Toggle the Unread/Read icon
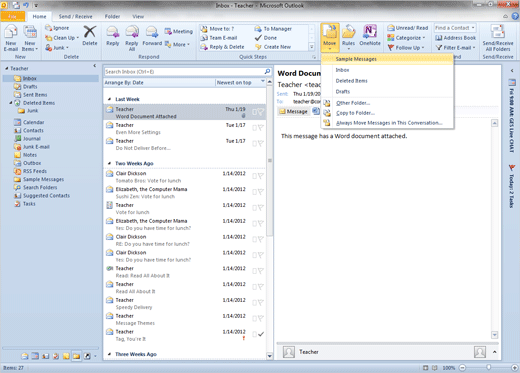The image size is (520, 373). (x=391, y=28)
